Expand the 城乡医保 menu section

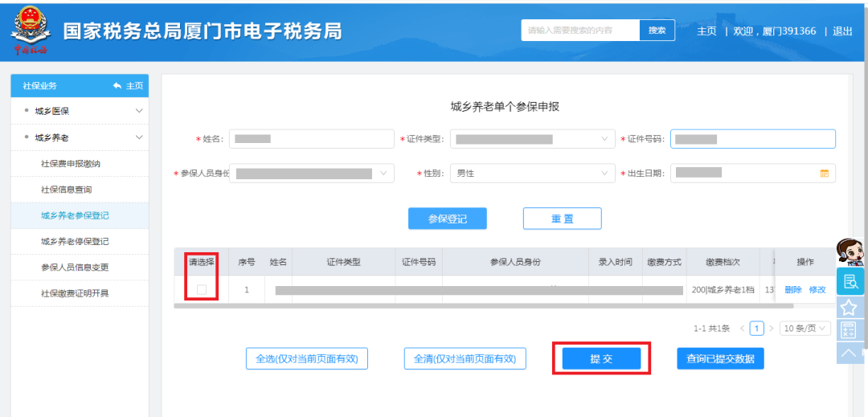(80, 111)
